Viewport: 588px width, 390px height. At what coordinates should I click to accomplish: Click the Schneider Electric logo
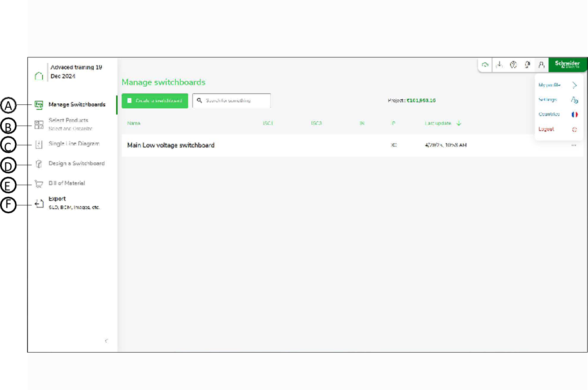coord(567,65)
